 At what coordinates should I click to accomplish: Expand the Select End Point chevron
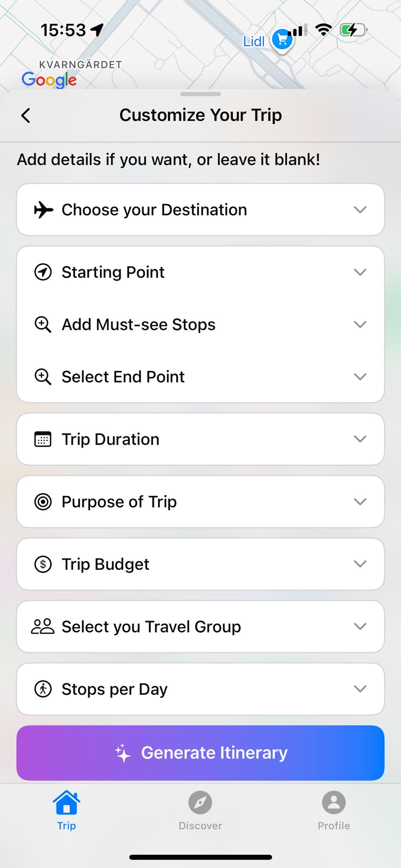(360, 377)
